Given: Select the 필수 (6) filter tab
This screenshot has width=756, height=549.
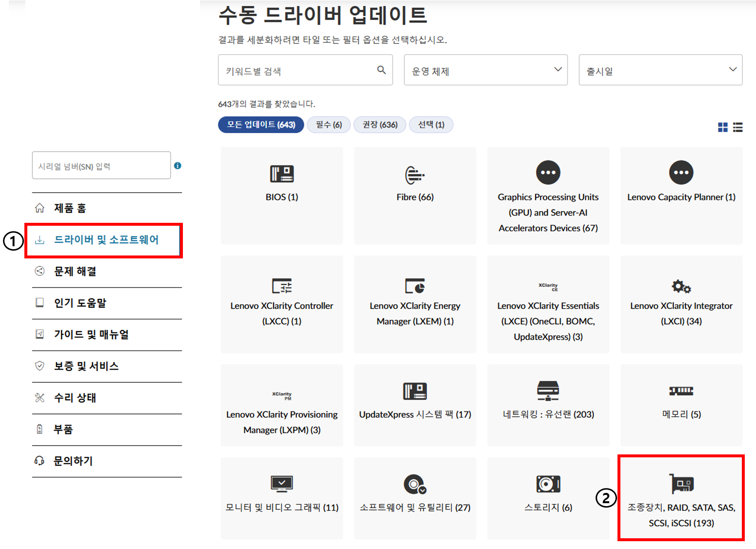Looking at the screenshot, I should point(329,125).
